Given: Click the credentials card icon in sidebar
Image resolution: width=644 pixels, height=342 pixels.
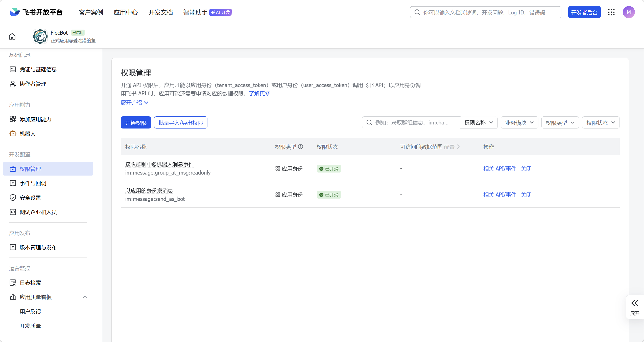Looking at the screenshot, I should click(x=13, y=69).
